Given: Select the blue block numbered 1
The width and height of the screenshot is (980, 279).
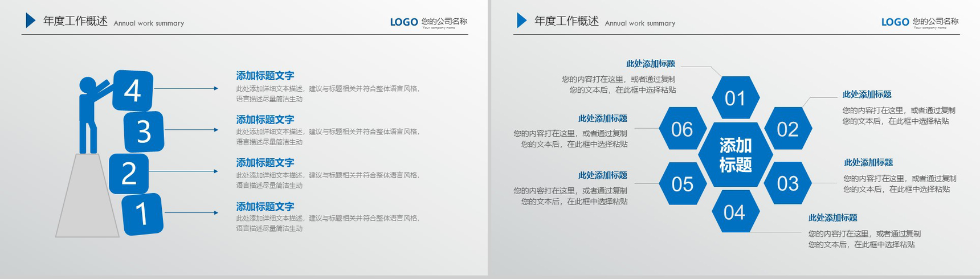Looking at the screenshot, I should tap(142, 214).
